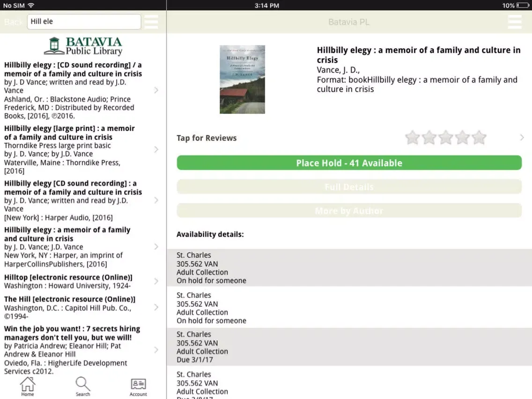
Task: Tap 'Tap for Reviews' label
Action: click(x=206, y=138)
